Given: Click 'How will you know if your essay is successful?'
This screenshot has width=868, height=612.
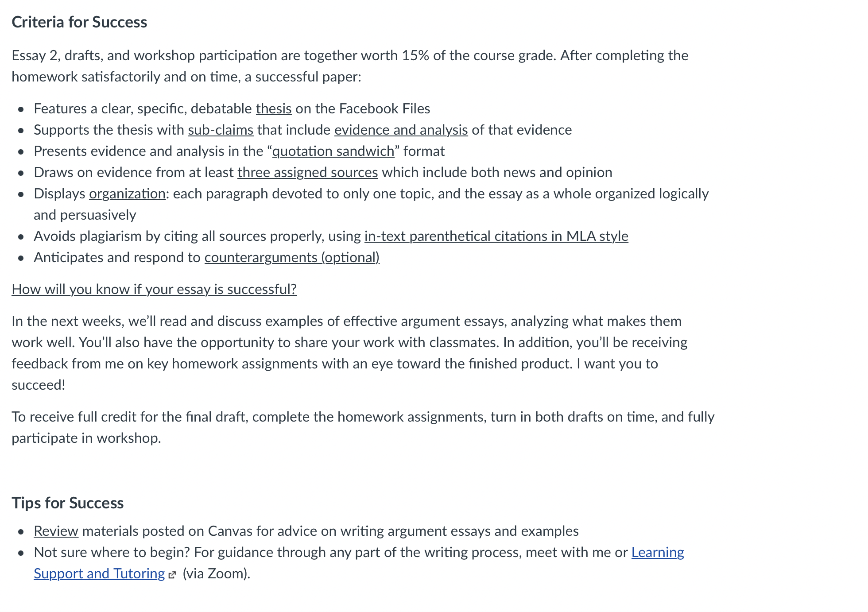Looking at the screenshot, I should 154,289.
